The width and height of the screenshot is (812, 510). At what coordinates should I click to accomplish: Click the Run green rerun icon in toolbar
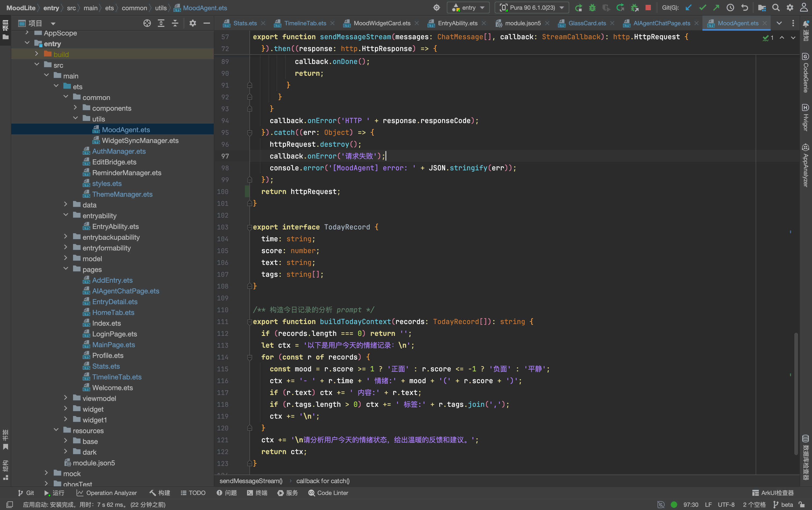click(x=578, y=8)
